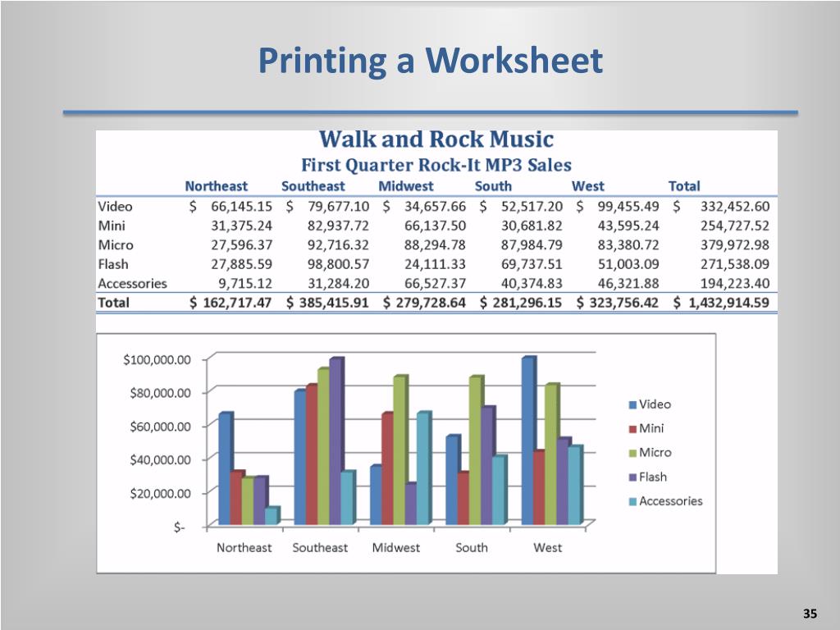Select cell value 254,727.52
Screen dimensions: 840x630
[734, 226]
